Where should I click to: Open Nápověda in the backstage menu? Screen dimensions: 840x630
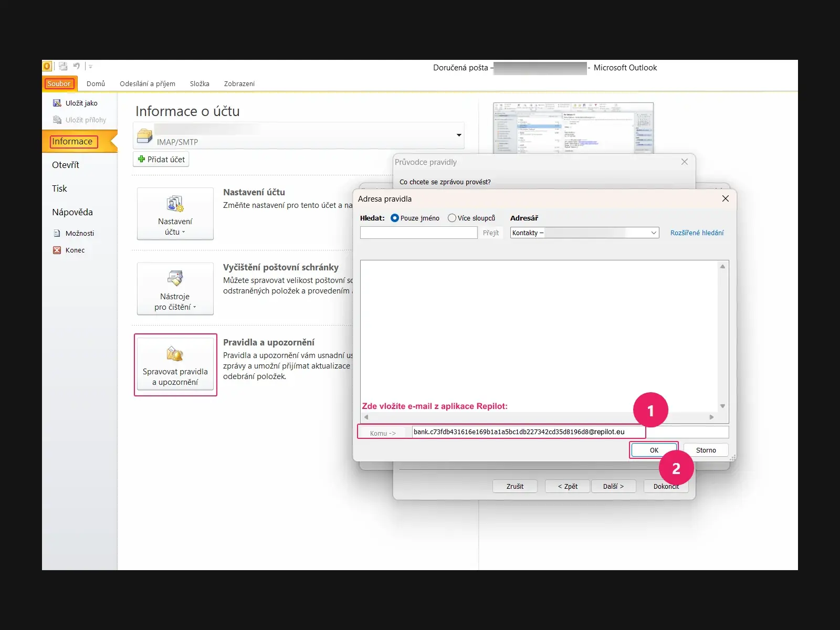coord(72,212)
